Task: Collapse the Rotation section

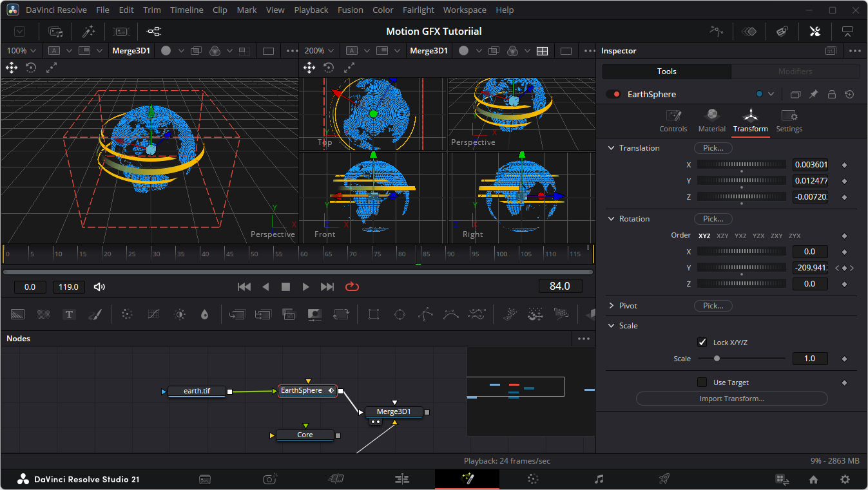Action: tap(612, 219)
